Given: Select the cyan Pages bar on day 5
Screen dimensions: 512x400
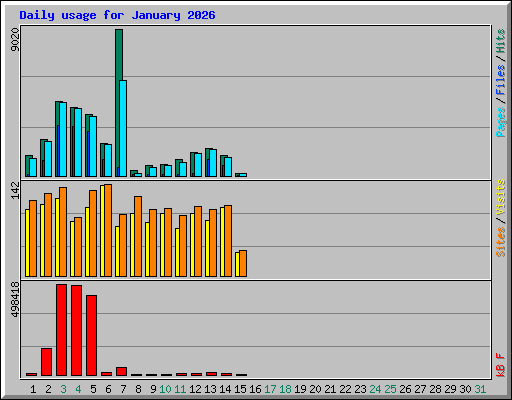Looking at the screenshot, I should [93, 146].
